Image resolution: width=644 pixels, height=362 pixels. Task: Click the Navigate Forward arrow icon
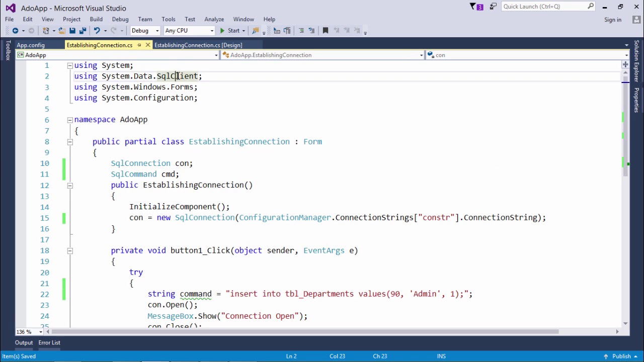(x=31, y=31)
